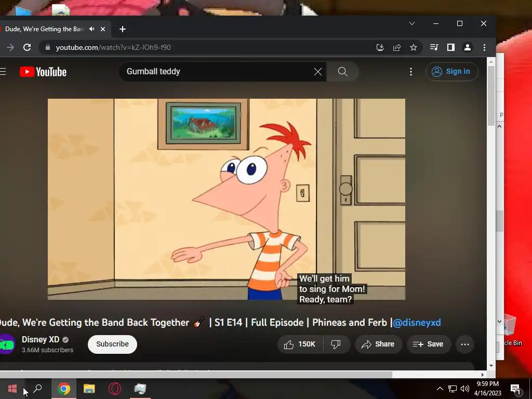Open the @disneyxd channel link
The height and width of the screenshot is (399, 532).
coord(417,322)
